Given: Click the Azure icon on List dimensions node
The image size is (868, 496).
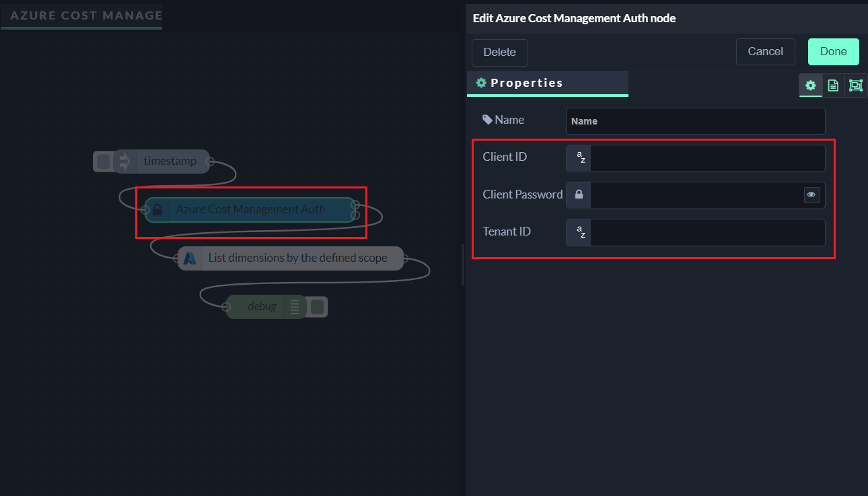Looking at the screenshot, I should [x=190, y=258].
